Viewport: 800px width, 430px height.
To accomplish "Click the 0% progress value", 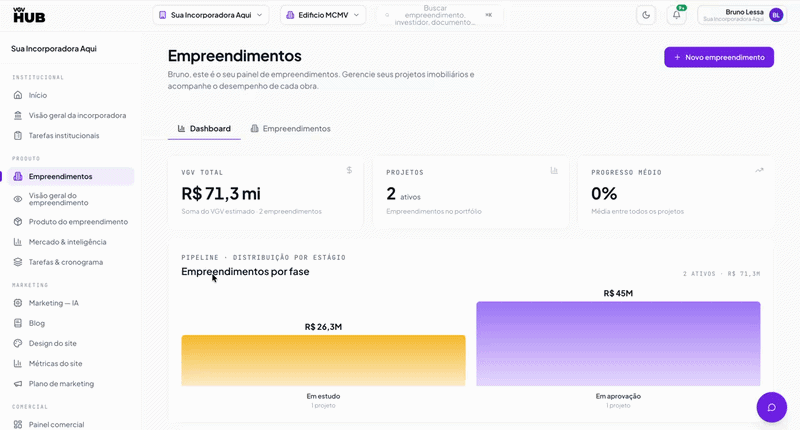I will click(x=604, y=193).
